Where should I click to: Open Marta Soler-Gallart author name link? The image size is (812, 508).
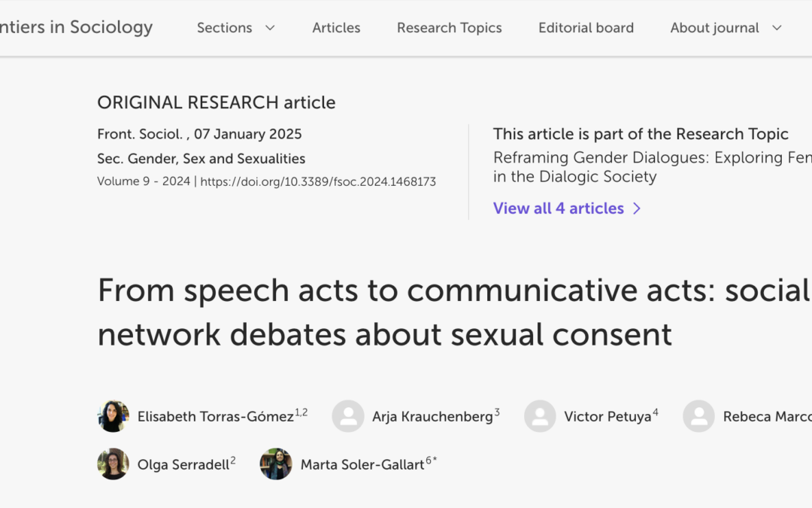pos(362,464)
